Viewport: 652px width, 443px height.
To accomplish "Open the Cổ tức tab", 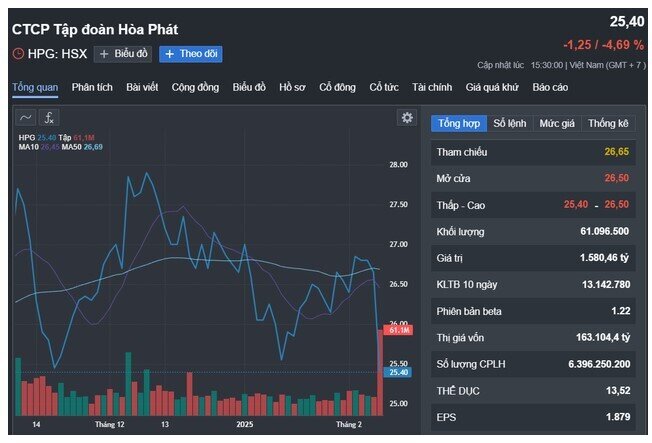I will [384, 87].
